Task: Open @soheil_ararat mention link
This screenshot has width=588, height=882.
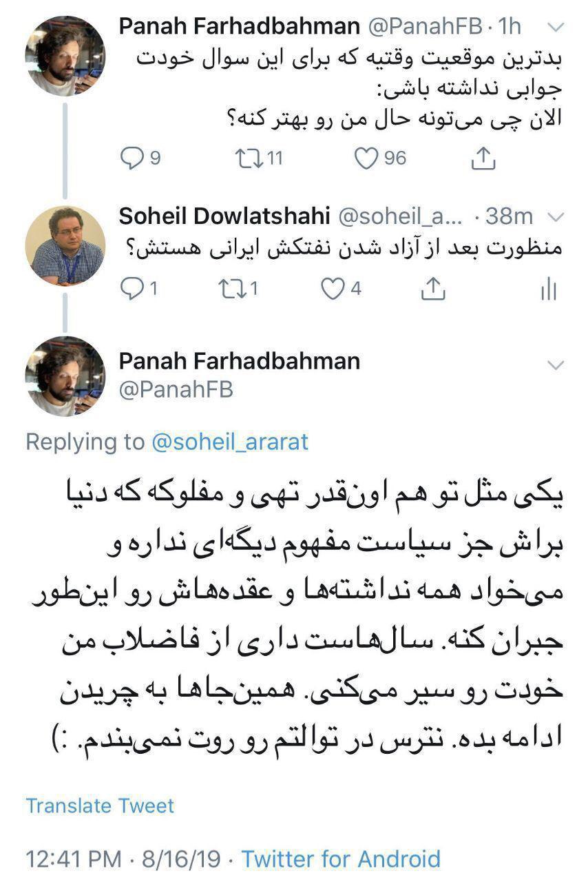Action: [x=230, y=442]
